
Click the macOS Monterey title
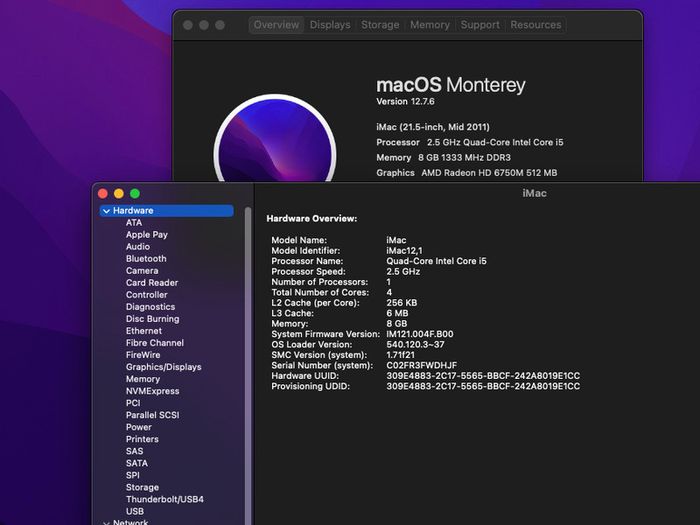click(x=451, y=85)
